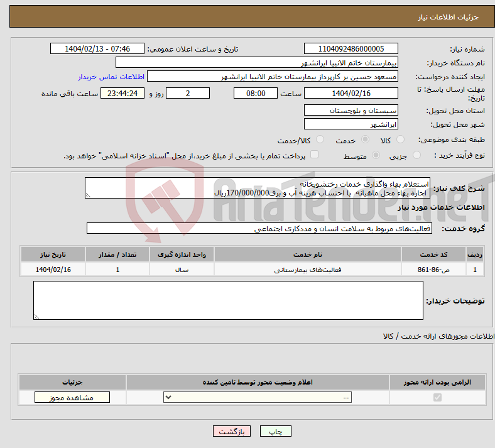Click the جزئیات اطلاعات نیاز page title

(x=449, y=17)
